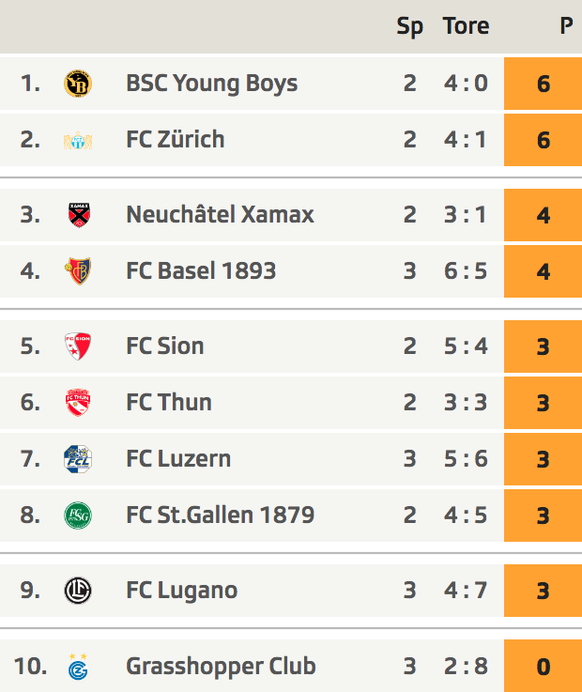Click the orange points cell for FC Lugano

(543, 590)
